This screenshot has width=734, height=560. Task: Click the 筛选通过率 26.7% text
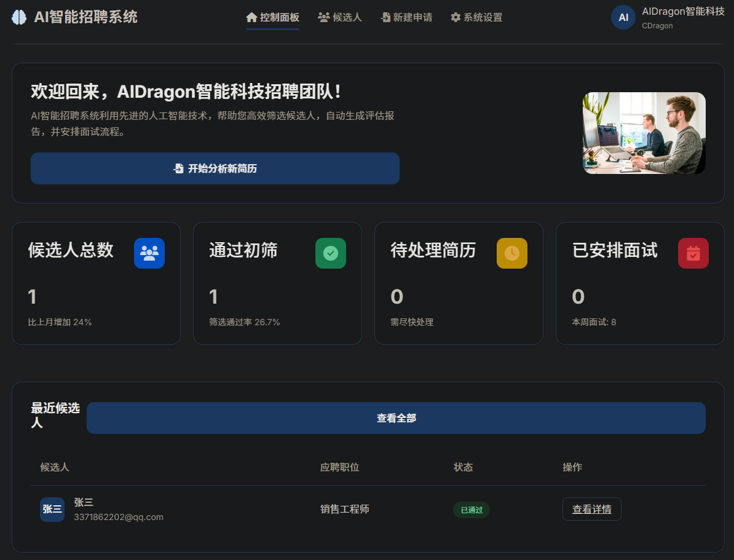(x=244, y=322)
